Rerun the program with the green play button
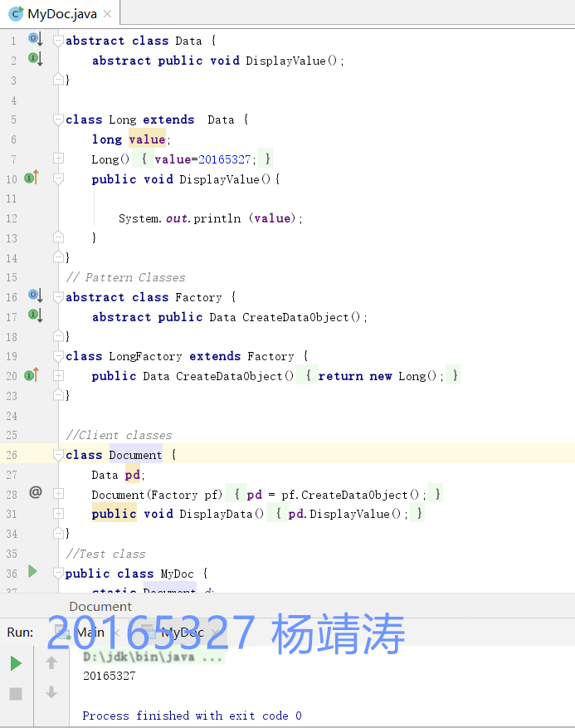The height and width of the screenshot is (728, 575). click(16, 663)
